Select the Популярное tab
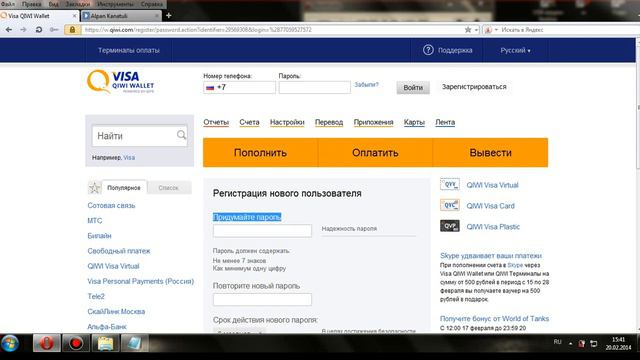Screen dimensions: 640x360 (x=124, y=188)
